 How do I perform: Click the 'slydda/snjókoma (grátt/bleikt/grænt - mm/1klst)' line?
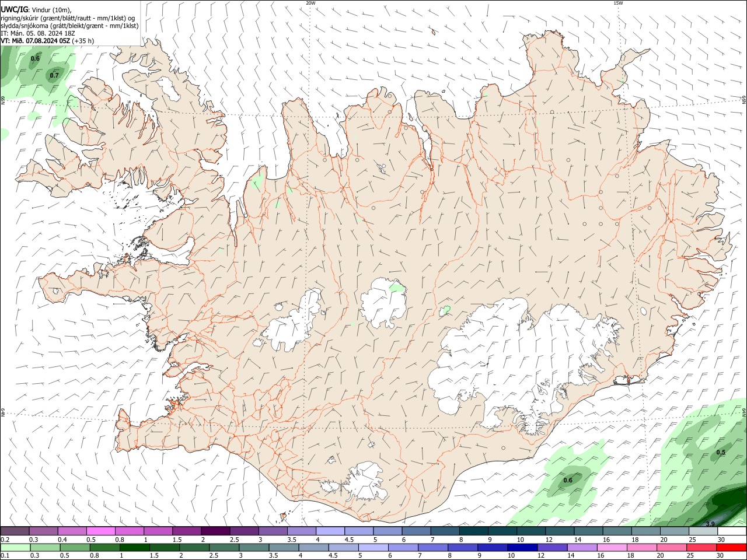pyautogui.click(x=69, y=26)
